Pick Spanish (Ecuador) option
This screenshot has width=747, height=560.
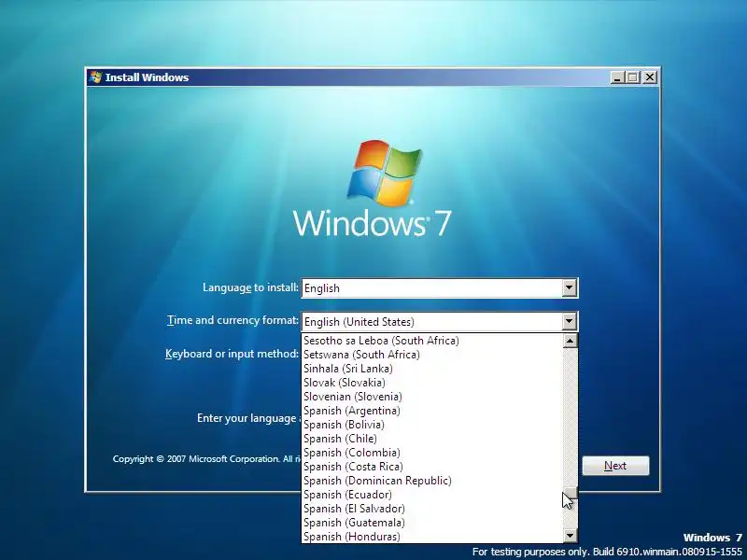coord(432,495)
